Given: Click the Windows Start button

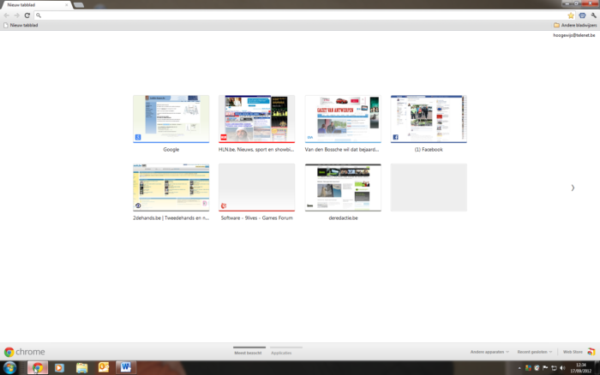Looking at the screenshot, I should pos(9,368).
